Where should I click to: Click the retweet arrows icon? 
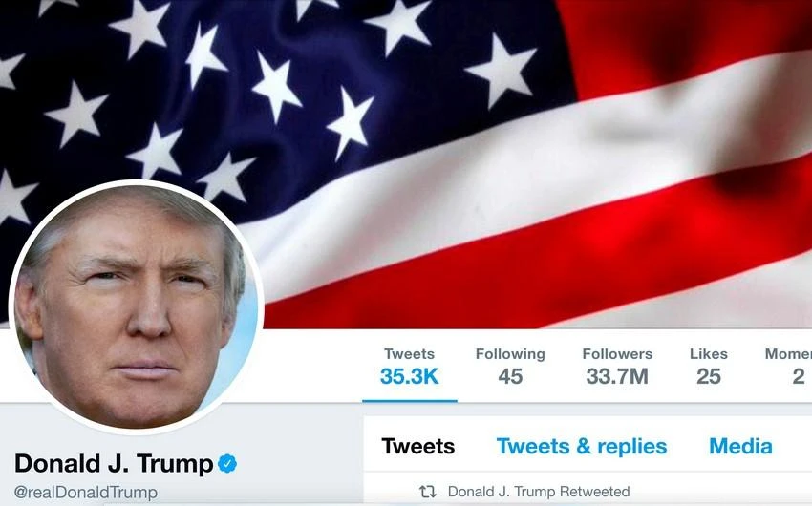[427, 492]
